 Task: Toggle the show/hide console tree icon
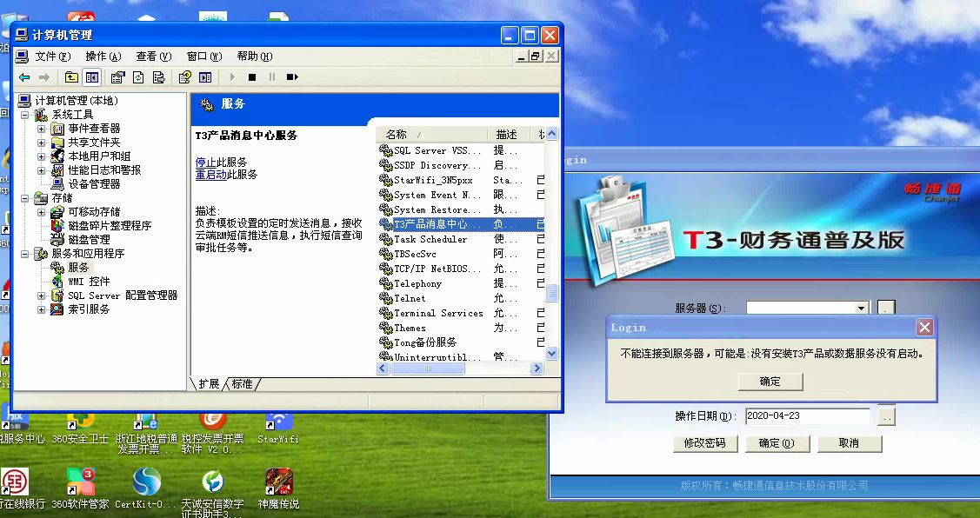[x=92, y=77]
